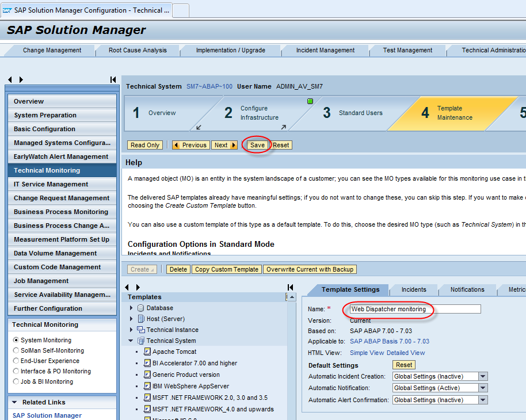Screen dimensions: 526x420
Task: Click the template Name input field
Action: [416, 309]
